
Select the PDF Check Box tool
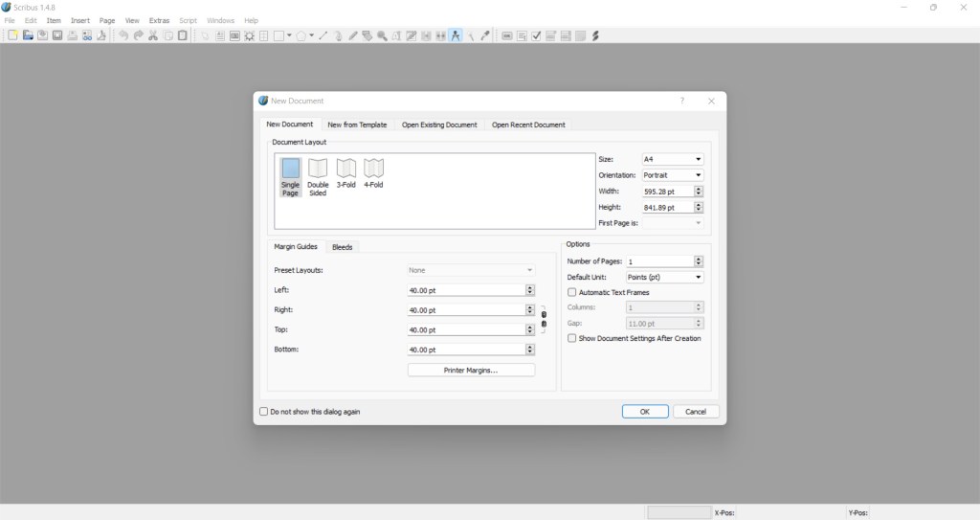[536, 35]
